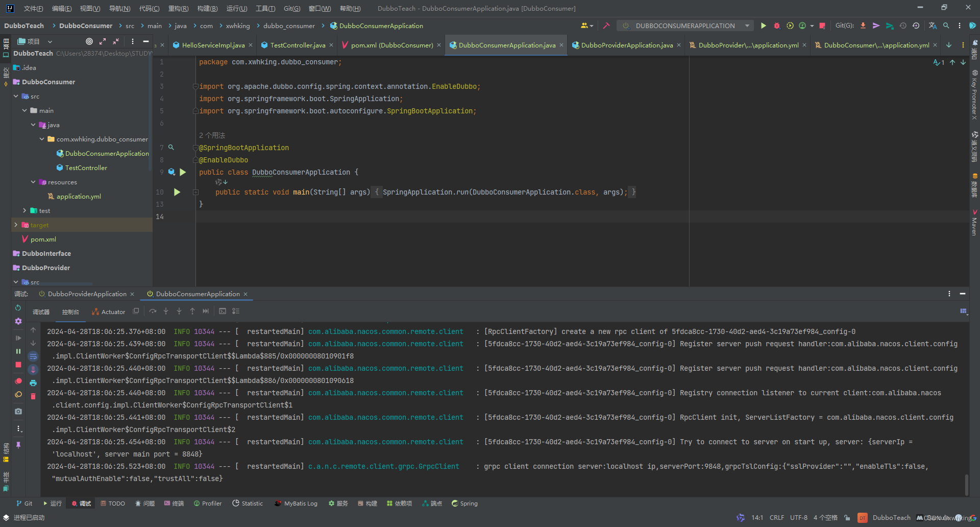Run with coverage from the main toolbar
Screen dimensions: 980x527
click(790, 26)
